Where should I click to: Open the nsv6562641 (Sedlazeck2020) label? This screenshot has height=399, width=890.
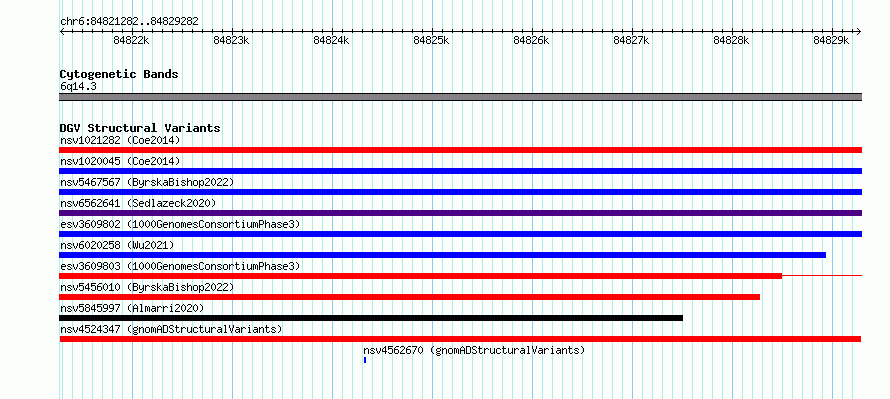pyautogui.click(x=138, y=203)
